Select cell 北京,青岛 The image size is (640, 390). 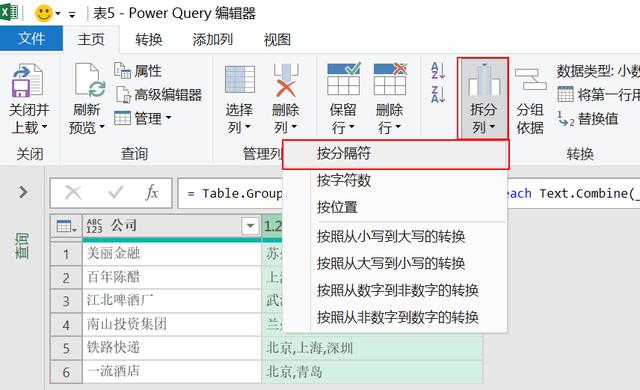[372, 372]
